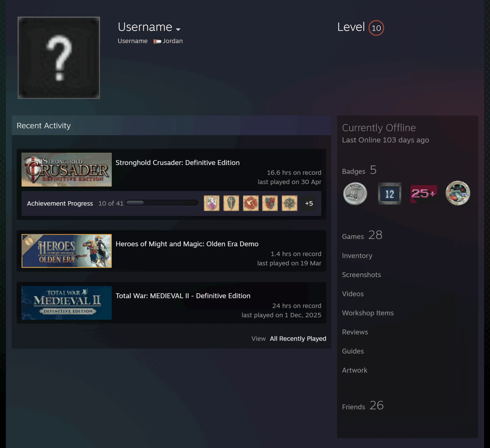This screenshot has width=490, height=448.
Task: Click '16.6 hrs on record' text
Action: click(294, 173)
